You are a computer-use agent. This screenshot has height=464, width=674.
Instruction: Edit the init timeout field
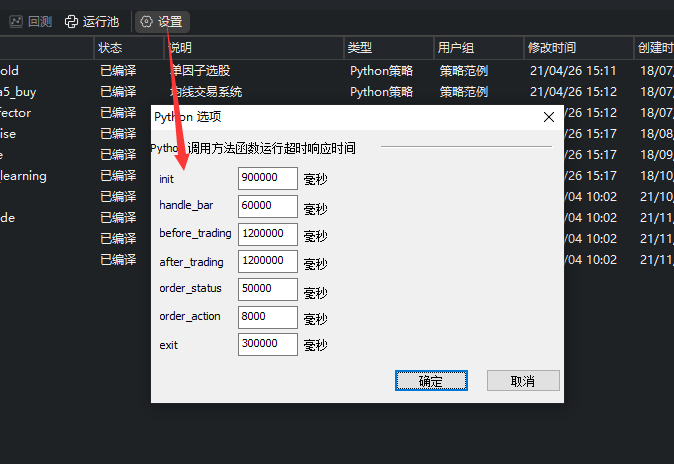click(x=268, y=178)
